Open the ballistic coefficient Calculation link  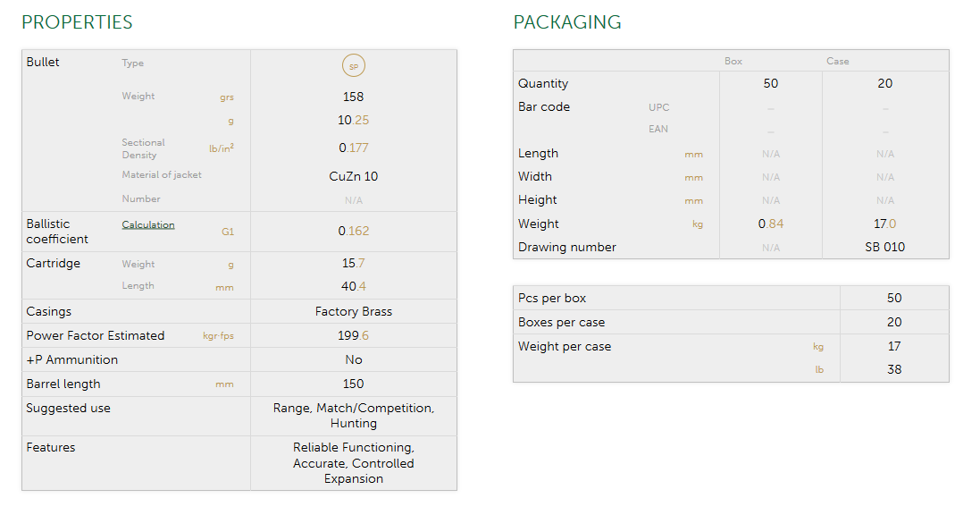point(148,224)
